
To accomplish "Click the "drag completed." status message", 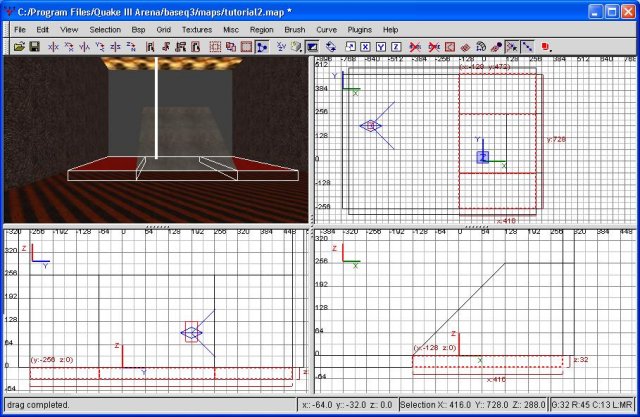I will coord(38,405).
